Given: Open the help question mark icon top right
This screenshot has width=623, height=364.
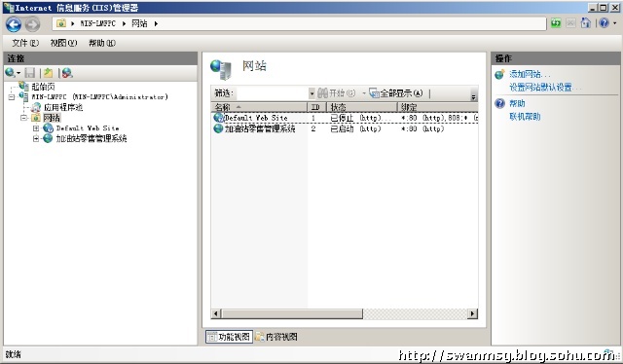Looking at the screenshot, I should pos(604,23).
